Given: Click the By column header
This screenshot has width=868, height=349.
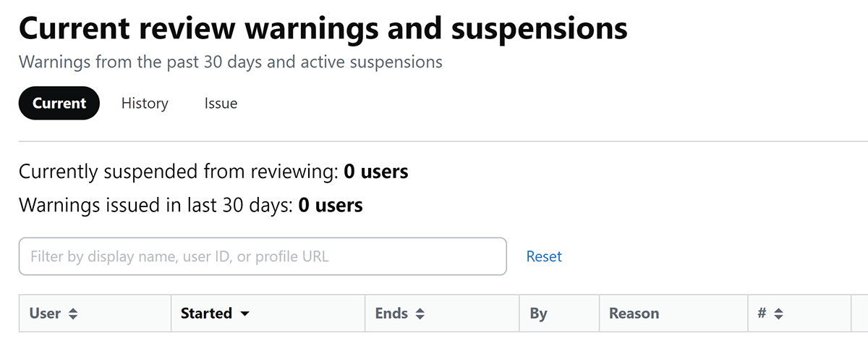Looking at the screenshot, I should tap(538, 314).
